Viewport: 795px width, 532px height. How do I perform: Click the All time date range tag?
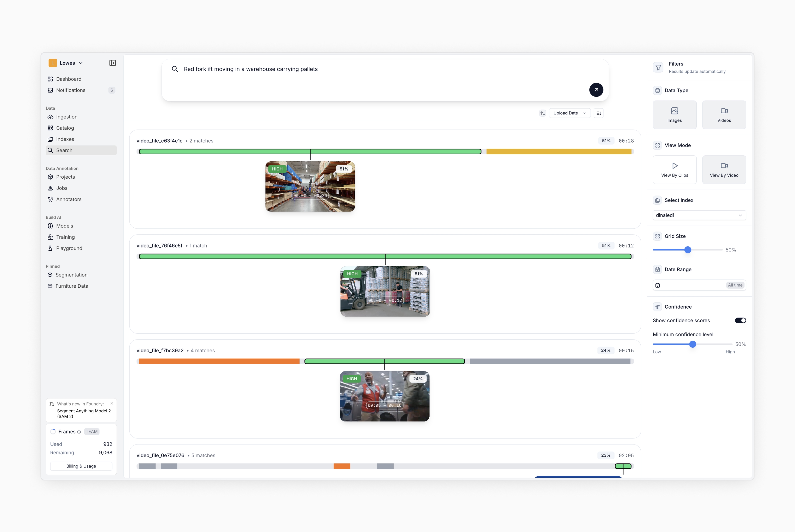coord(735,285)
